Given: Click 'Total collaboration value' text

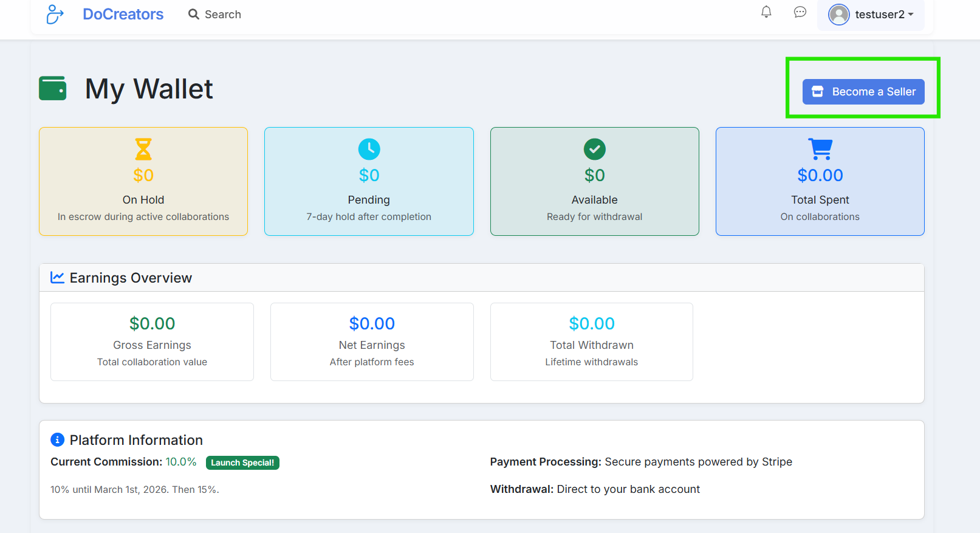Looking at the screenshot, I should pos(152,362).
